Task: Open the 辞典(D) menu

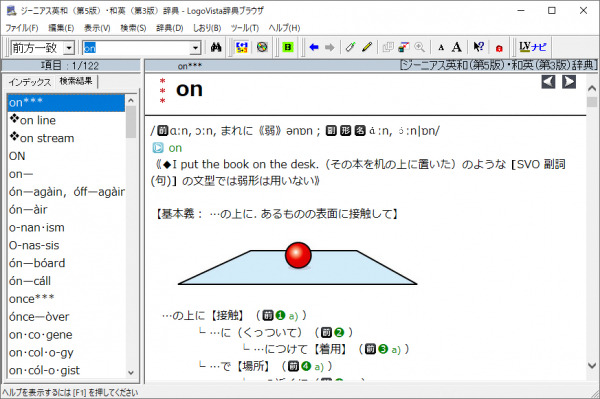Action: point(170,28)
